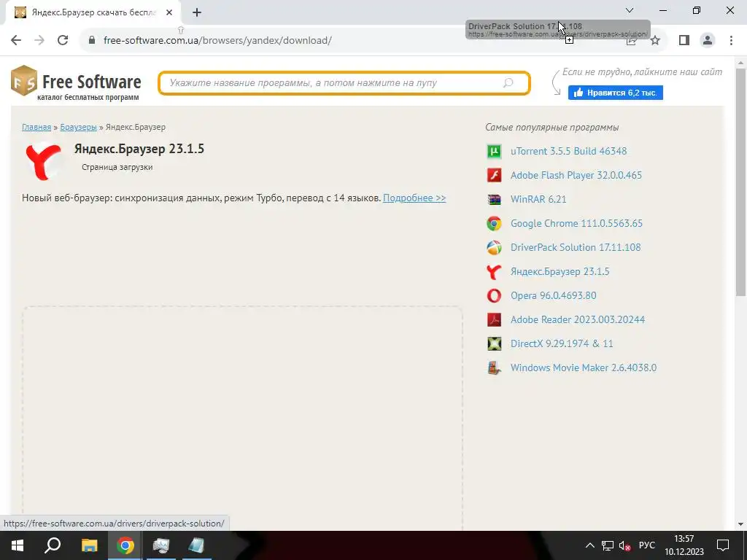Click the Chrome taskbar icon
Viewport: 747px width, 560px height.
[x=125, y=545]
